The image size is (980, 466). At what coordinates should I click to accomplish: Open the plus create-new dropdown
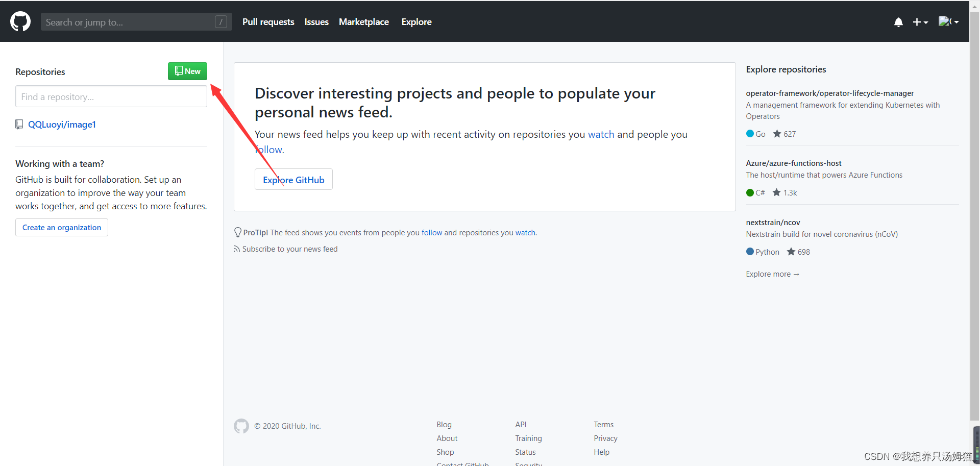point(920,22)
